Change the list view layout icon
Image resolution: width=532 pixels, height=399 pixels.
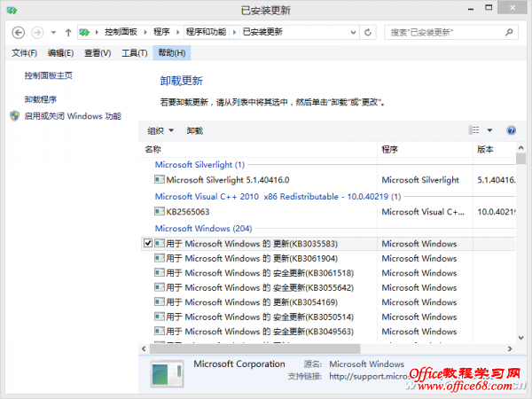474,130
